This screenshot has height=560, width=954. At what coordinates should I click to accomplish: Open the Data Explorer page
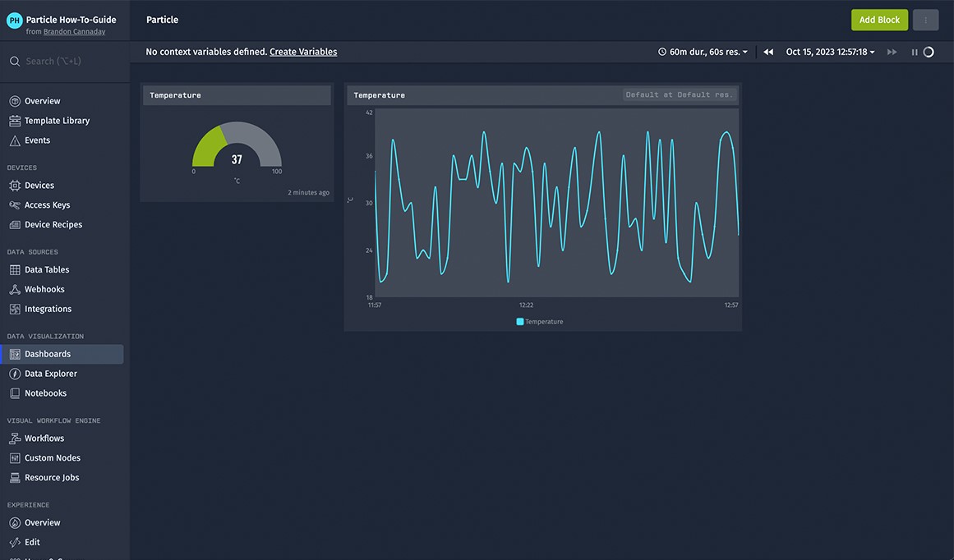click(x=50, y=374)
